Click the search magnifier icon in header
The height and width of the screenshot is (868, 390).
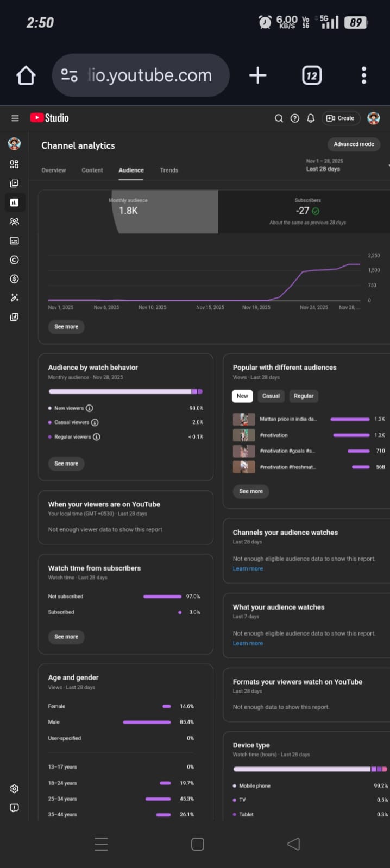[279, 118]
